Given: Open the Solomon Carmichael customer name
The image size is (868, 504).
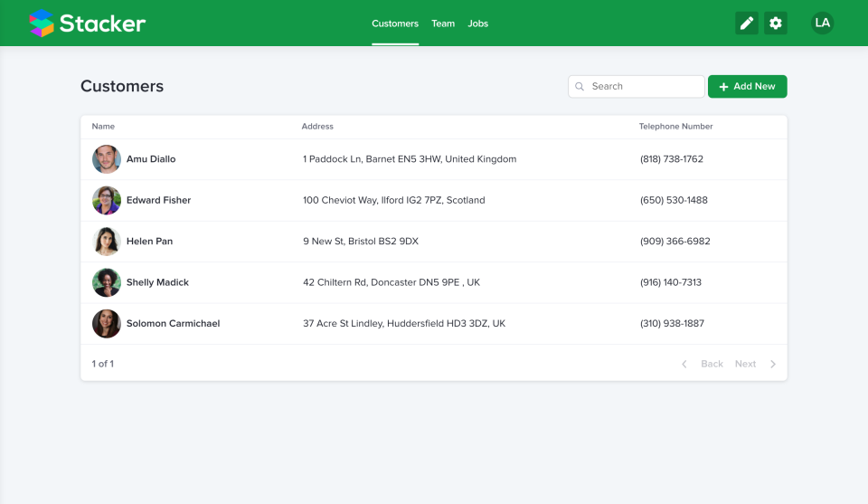Looking at the screenshot, I should [173, 323].
